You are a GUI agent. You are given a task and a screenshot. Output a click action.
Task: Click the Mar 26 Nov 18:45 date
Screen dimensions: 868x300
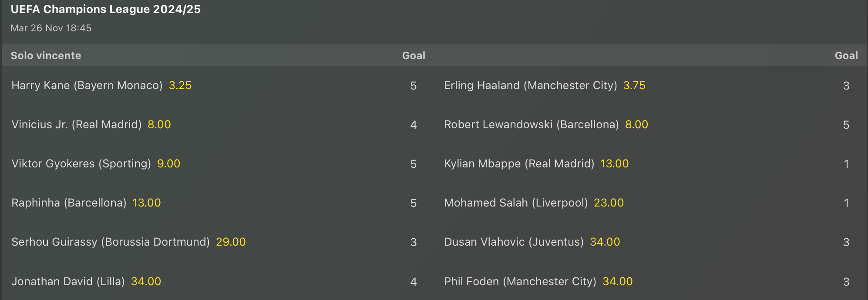(x=51, y=28)
